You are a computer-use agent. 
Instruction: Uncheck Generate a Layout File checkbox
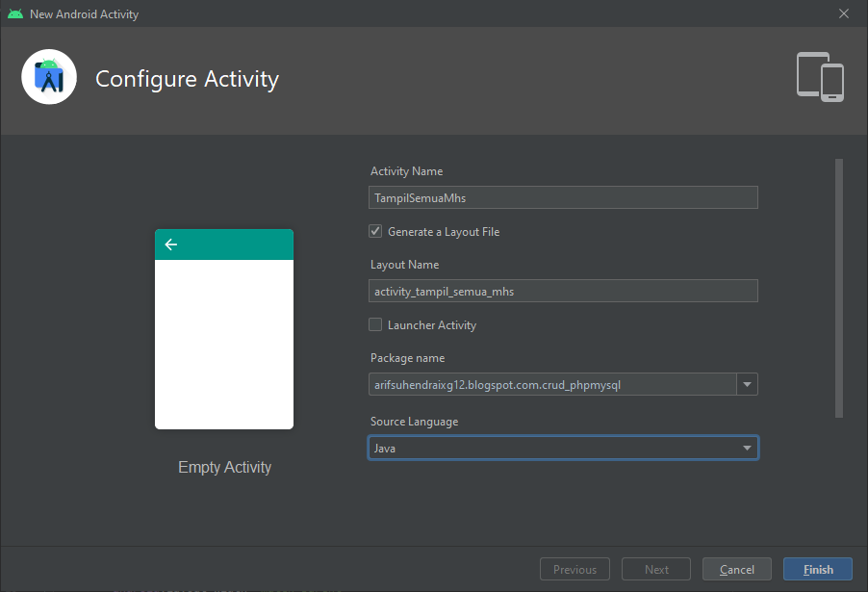coord(375,231)
